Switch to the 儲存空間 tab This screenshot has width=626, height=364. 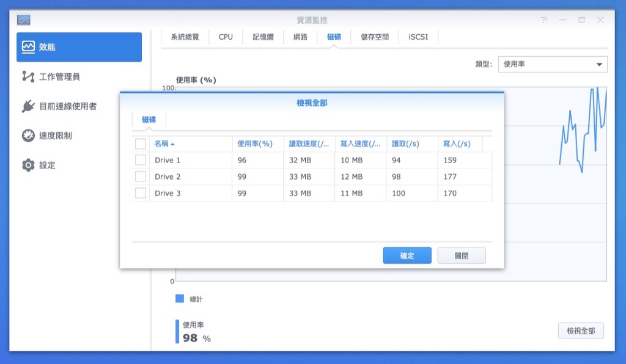pos(375,37)
